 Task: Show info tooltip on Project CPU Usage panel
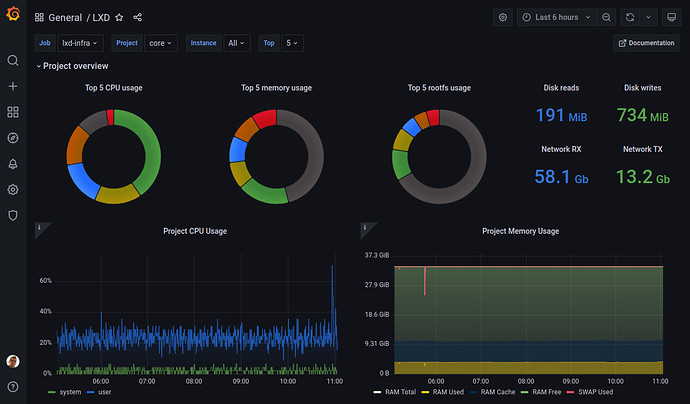pos(40,228)
